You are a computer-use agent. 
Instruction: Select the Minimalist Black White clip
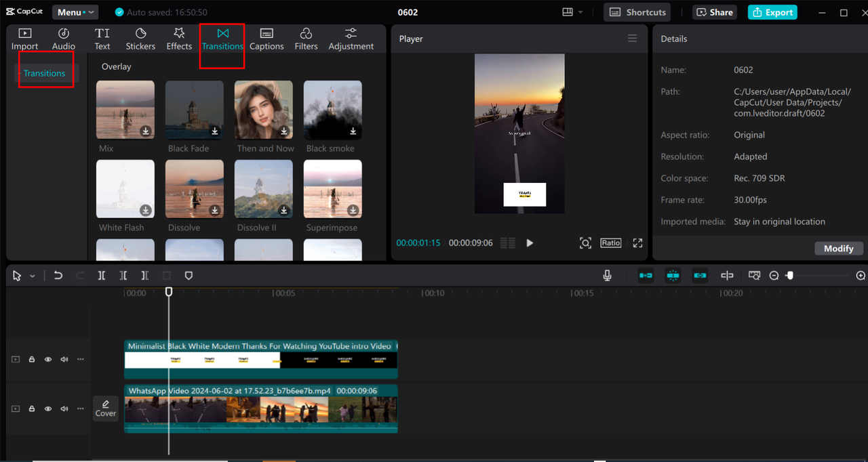[x=260, y=360]
